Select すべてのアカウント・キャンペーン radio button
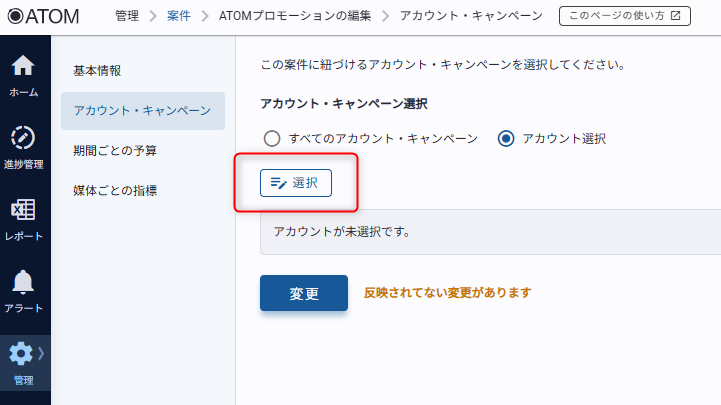 (271, 138)
